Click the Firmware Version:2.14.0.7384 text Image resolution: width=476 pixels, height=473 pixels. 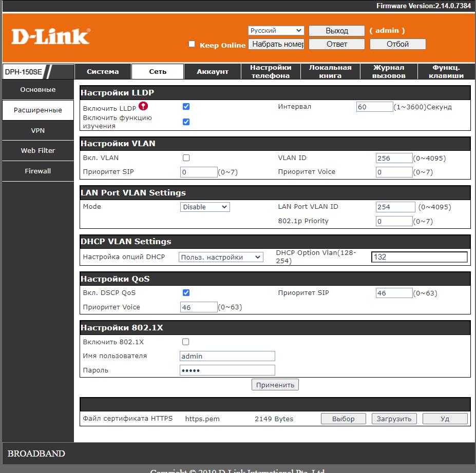424,6
